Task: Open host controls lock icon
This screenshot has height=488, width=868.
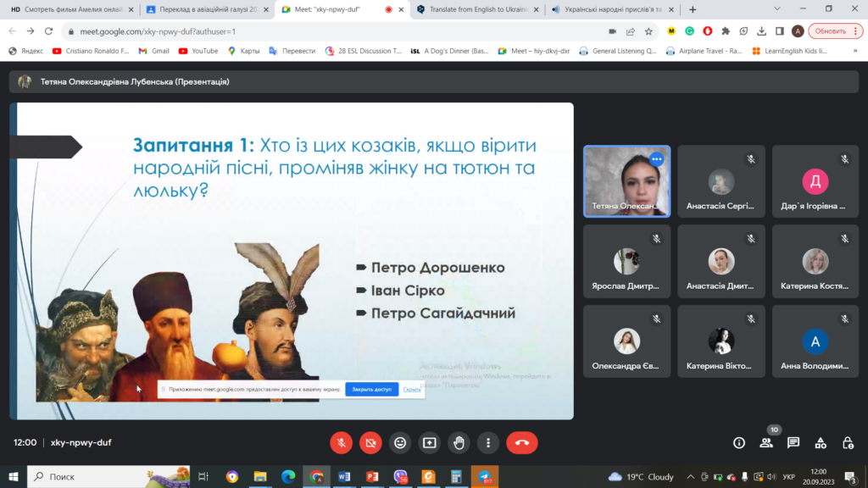Action: pos(848,442)
